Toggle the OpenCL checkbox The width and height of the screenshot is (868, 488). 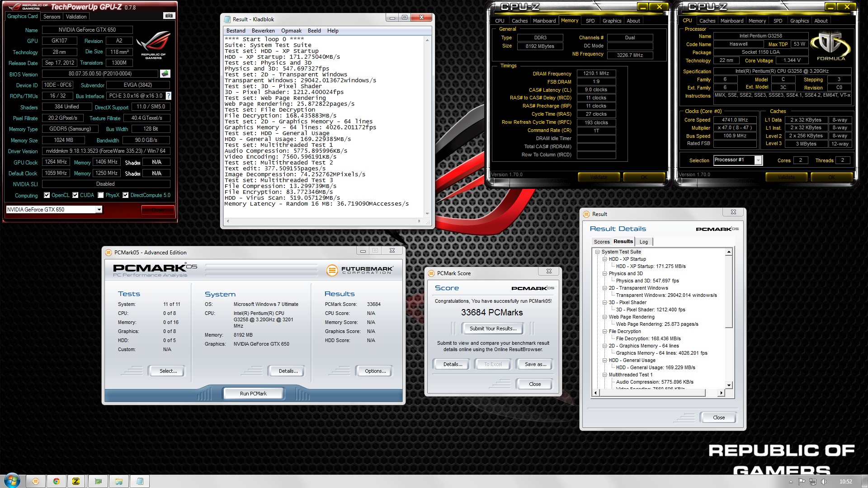(x=47, y=195)
